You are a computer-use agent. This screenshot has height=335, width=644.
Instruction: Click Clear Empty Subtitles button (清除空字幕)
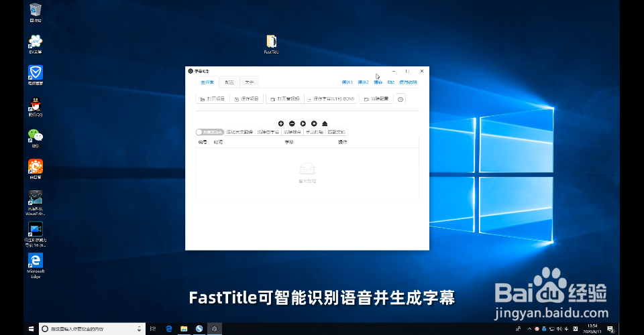pos(268,132)
